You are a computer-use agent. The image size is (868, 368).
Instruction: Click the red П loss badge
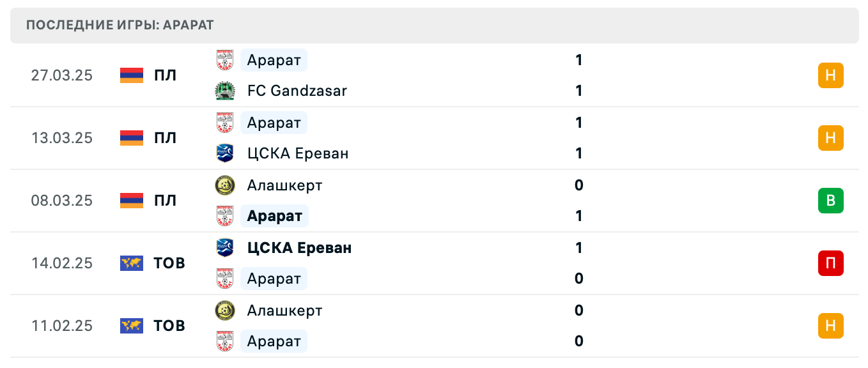[x=831, y=263]
